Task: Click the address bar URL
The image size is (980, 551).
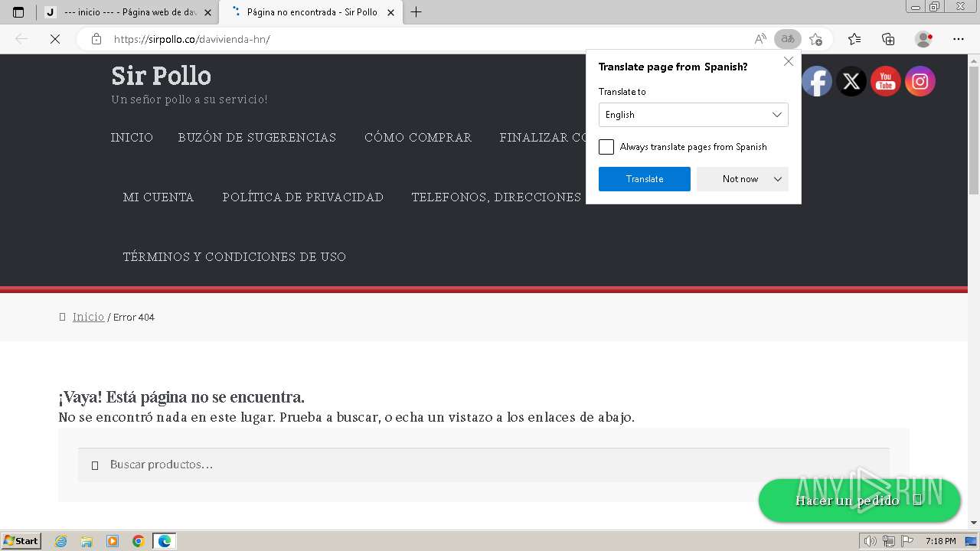Action: tap(191, 39)
